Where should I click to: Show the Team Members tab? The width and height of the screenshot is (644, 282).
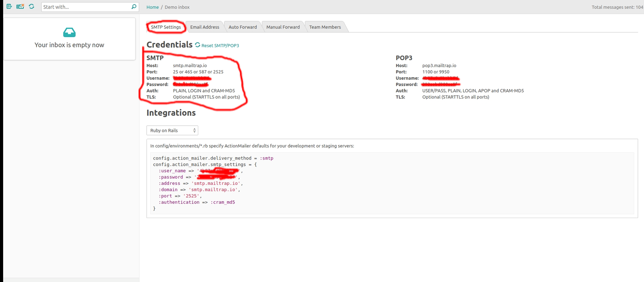(x=325, y=27)
